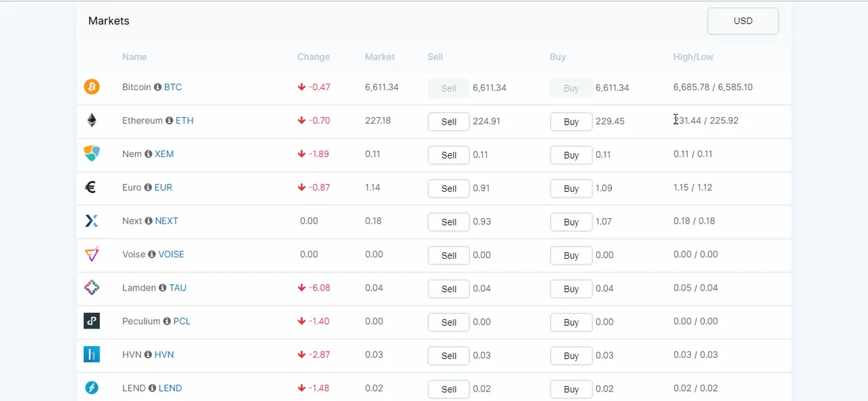
Task: Open the ETH ticker link
Action: (184, 121)
